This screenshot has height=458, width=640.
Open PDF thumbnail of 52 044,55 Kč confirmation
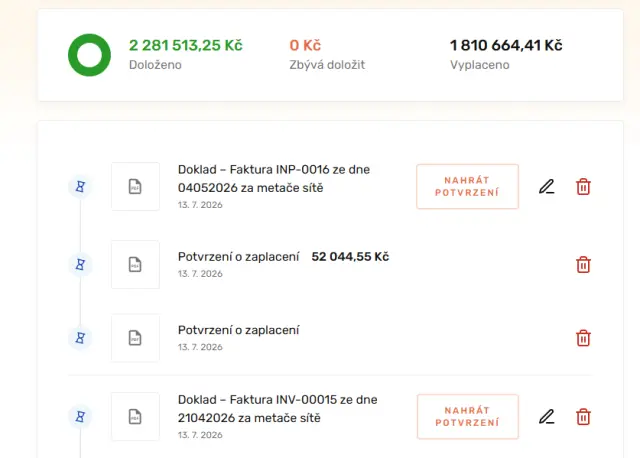135,265
